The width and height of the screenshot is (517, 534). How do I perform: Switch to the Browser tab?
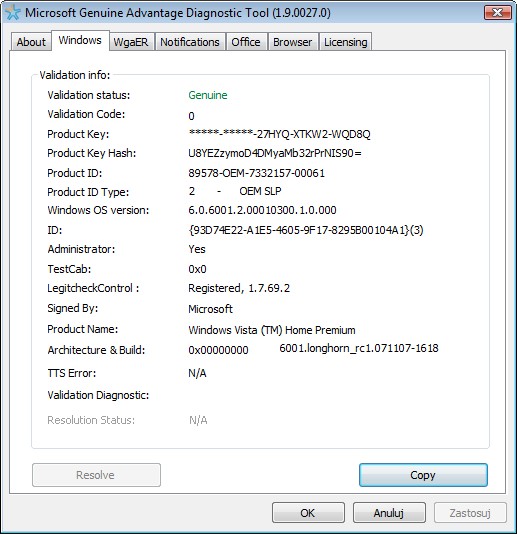[293, 42]
